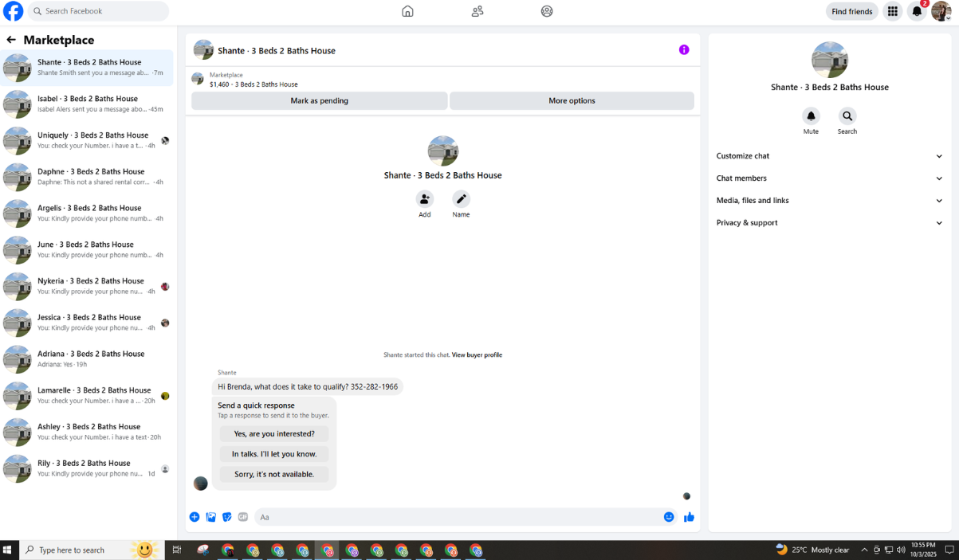Open the Facebook menu grid icon
This screenshot has width=959, height=560.
click(893, 11)
